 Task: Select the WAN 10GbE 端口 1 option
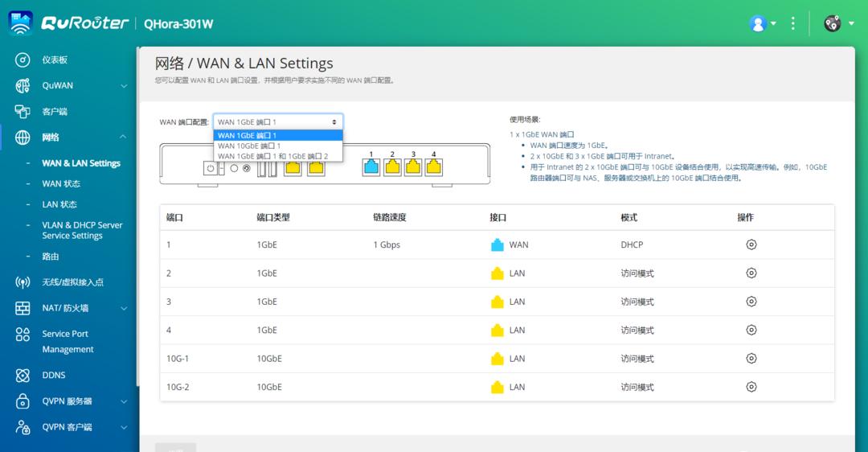(249, 146)
